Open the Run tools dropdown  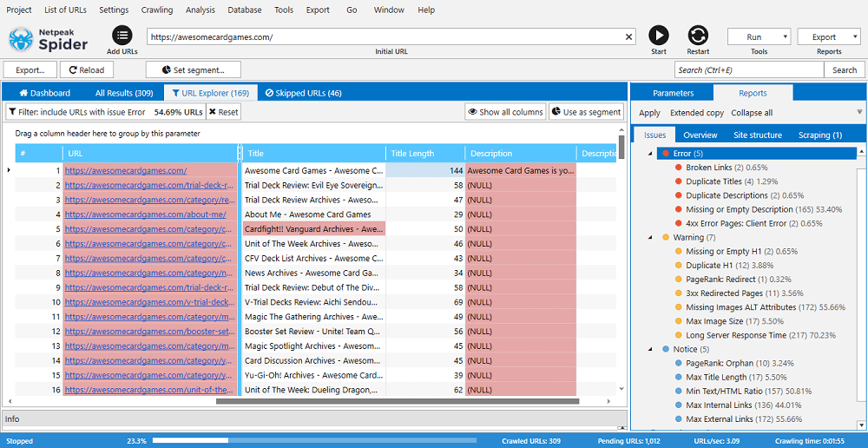759,37
